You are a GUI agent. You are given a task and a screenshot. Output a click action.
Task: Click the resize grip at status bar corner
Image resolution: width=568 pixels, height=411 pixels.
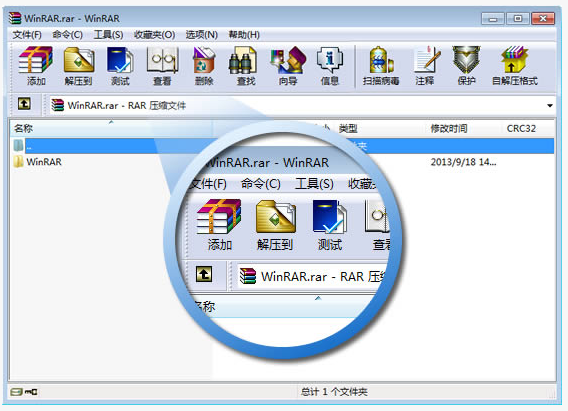552,394
